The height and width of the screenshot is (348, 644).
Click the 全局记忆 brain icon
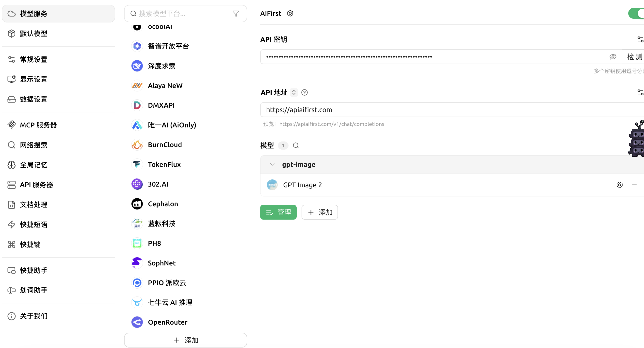[12, 165]
